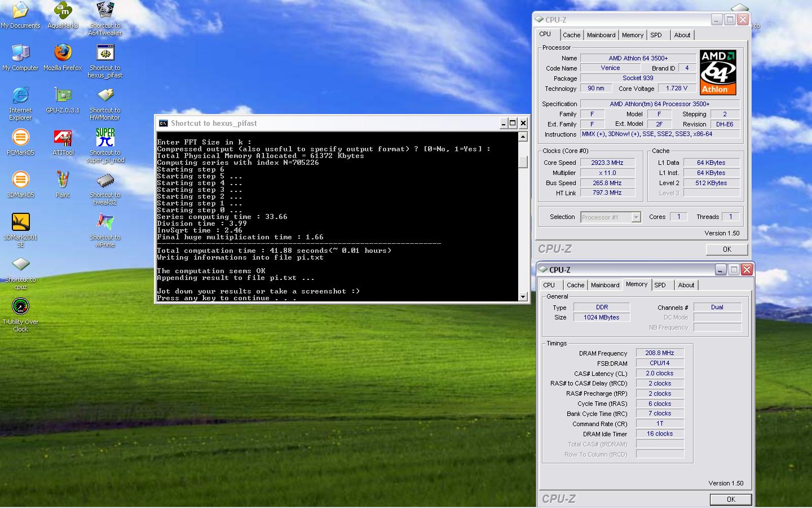Click the Name field AMD Athlon 64 3500+

[638, 58]
